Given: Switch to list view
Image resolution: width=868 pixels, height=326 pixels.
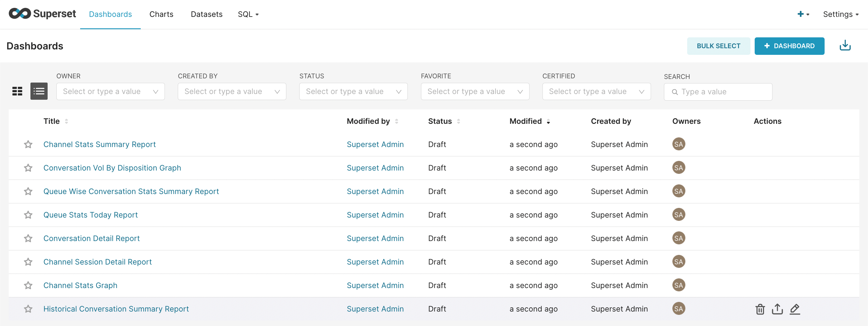Looking at the screenshot, I should pos(39,91).
